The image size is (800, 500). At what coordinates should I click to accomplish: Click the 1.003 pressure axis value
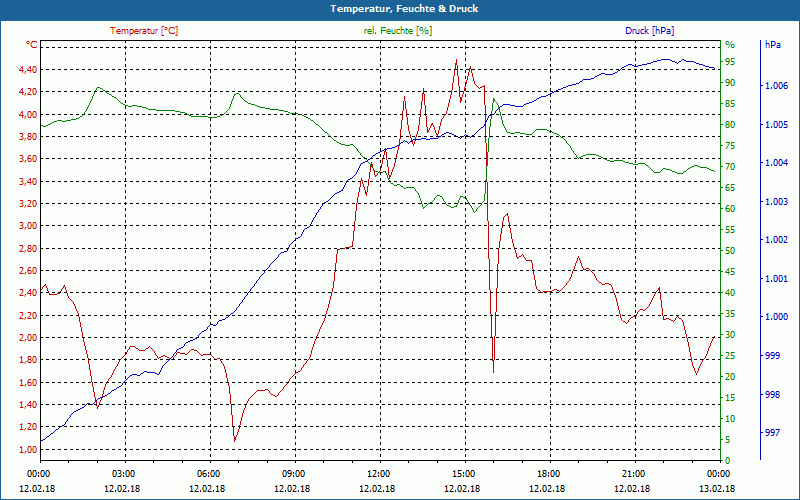[776, 202]
